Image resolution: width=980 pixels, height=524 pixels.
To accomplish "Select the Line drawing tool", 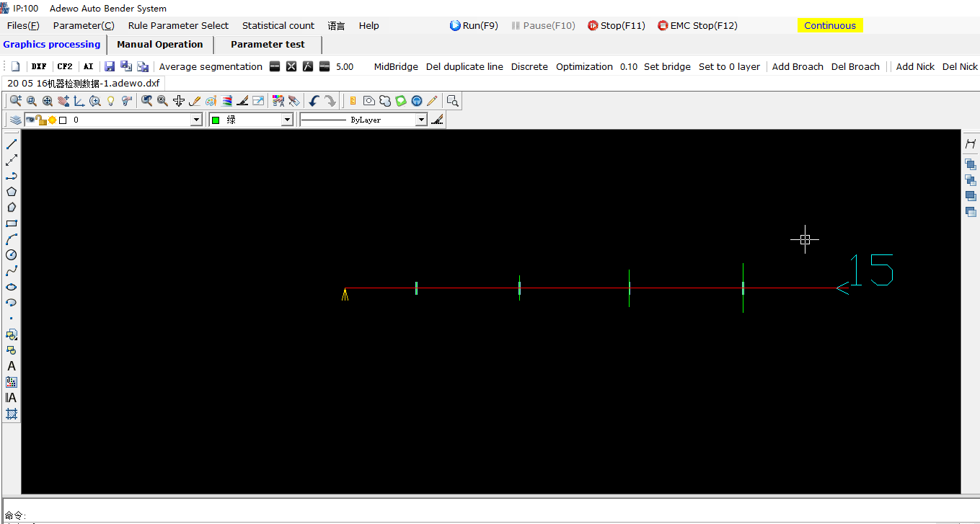I will pyautogui.click(x=12, y=144).
